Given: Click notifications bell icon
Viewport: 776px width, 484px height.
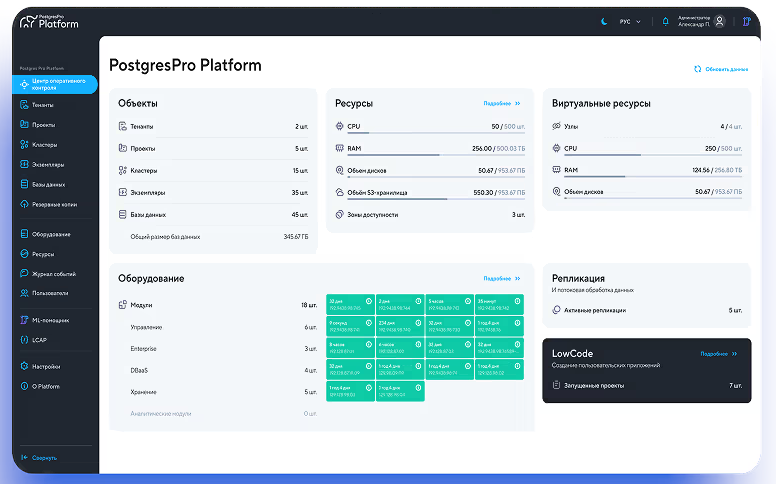Looking at the screenshot, I should coord(665,21).
